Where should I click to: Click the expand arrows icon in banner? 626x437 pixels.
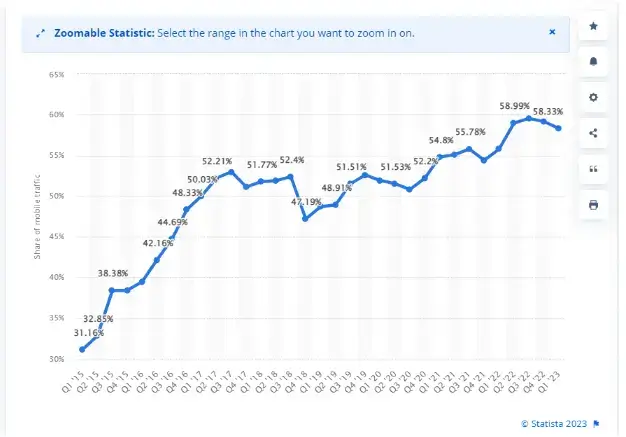pos(39,33)
